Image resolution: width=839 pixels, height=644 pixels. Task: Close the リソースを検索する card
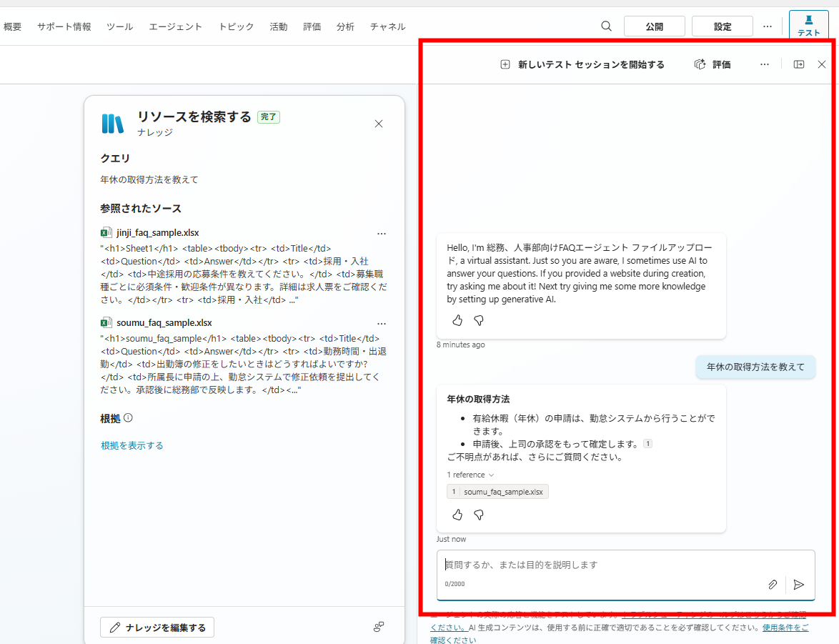[379, 124]
